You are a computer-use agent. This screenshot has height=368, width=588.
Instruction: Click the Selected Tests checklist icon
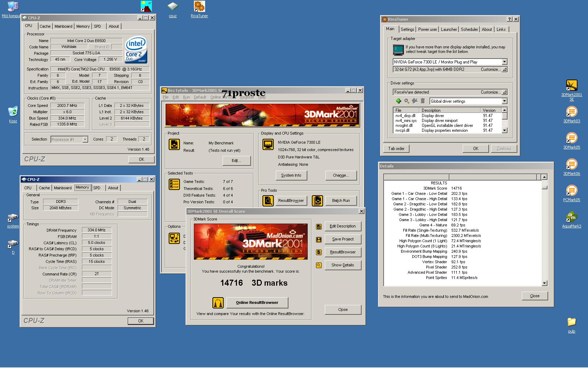tap(174, 184)
